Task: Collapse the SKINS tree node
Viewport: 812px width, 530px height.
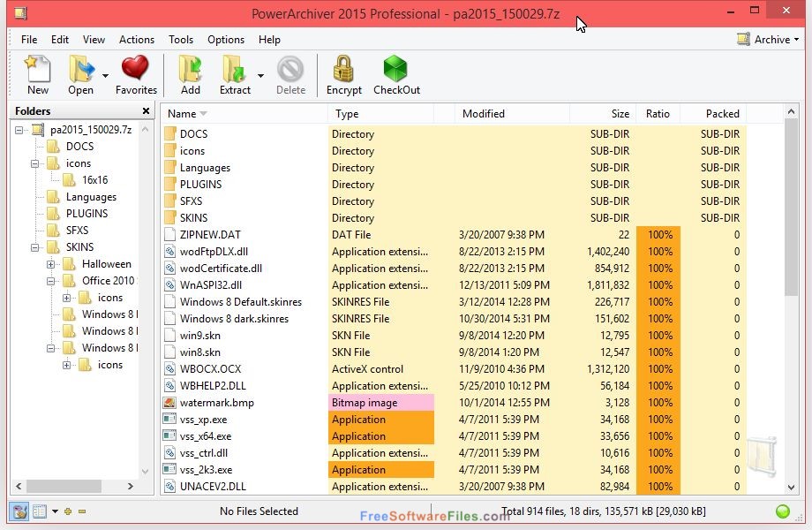Action: click(x=34, y=247)
